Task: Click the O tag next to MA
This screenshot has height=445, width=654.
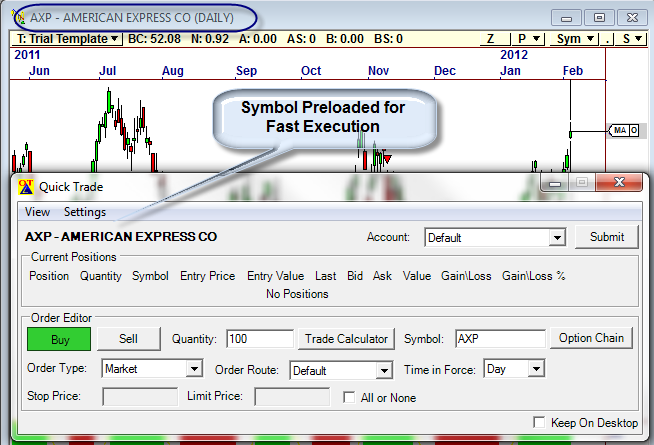Action: 634,131
